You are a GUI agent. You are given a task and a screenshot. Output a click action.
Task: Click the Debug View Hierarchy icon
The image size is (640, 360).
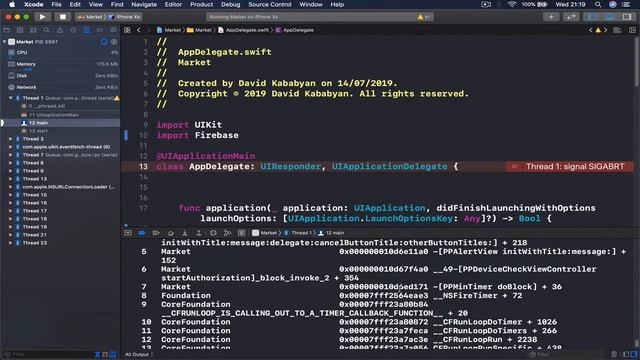(x=213, y=233)
